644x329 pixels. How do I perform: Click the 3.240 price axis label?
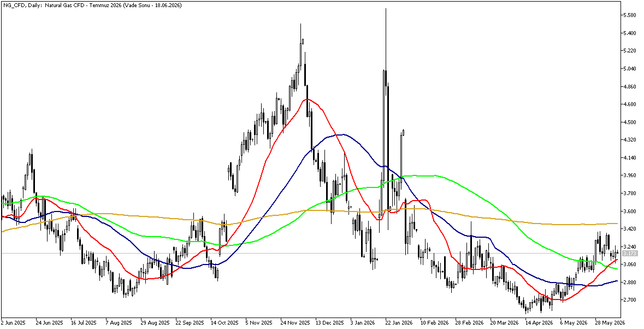630,247
